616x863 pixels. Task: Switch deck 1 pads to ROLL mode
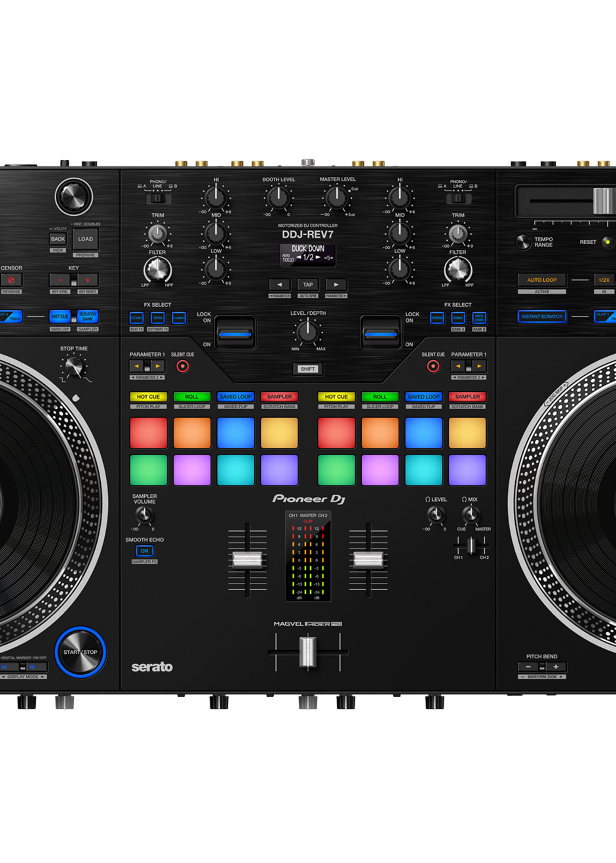point(192,397)
